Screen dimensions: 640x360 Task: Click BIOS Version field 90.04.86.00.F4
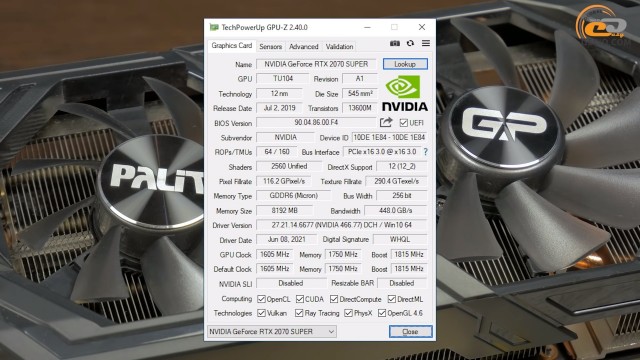[x=316, y=122]
